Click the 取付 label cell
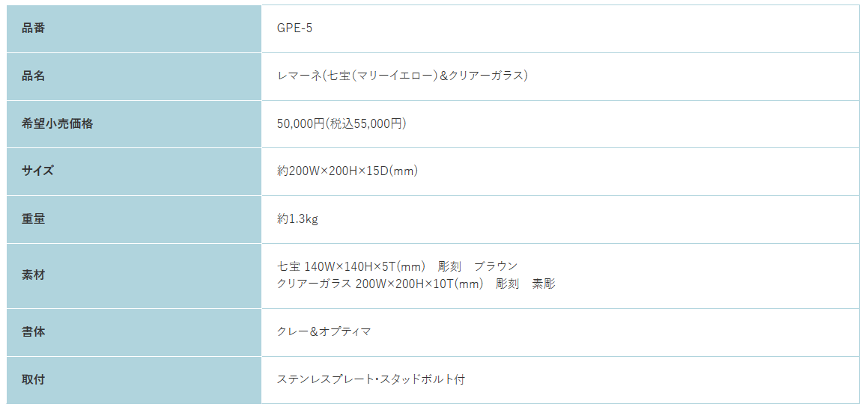Screen dimensions: 868x407 134,380
